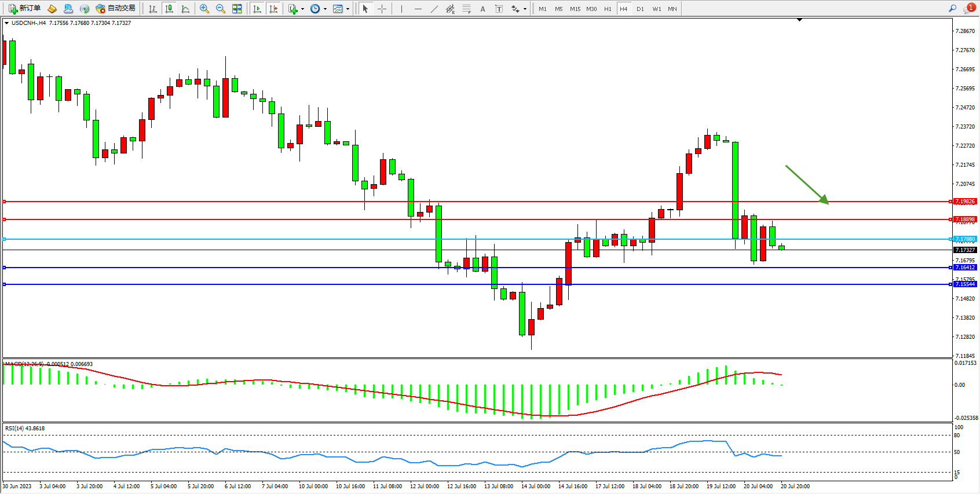Switch to the M15 timeframe

[575, 9]
